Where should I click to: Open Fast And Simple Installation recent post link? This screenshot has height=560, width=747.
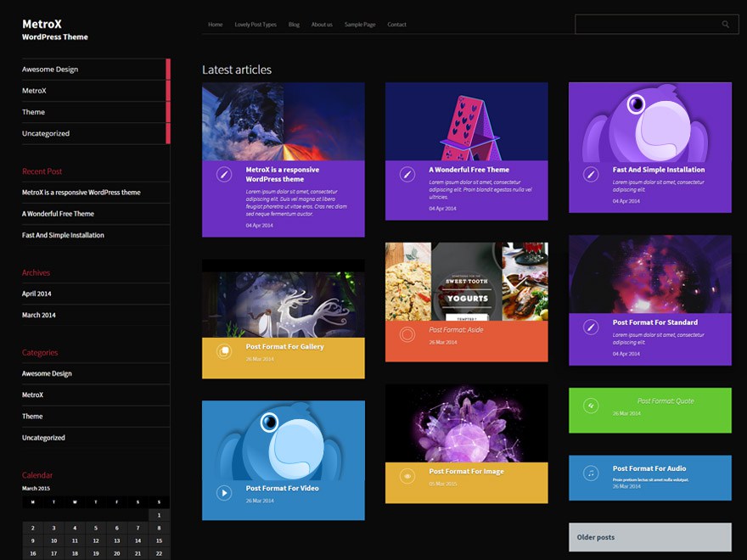coord(63,235)
